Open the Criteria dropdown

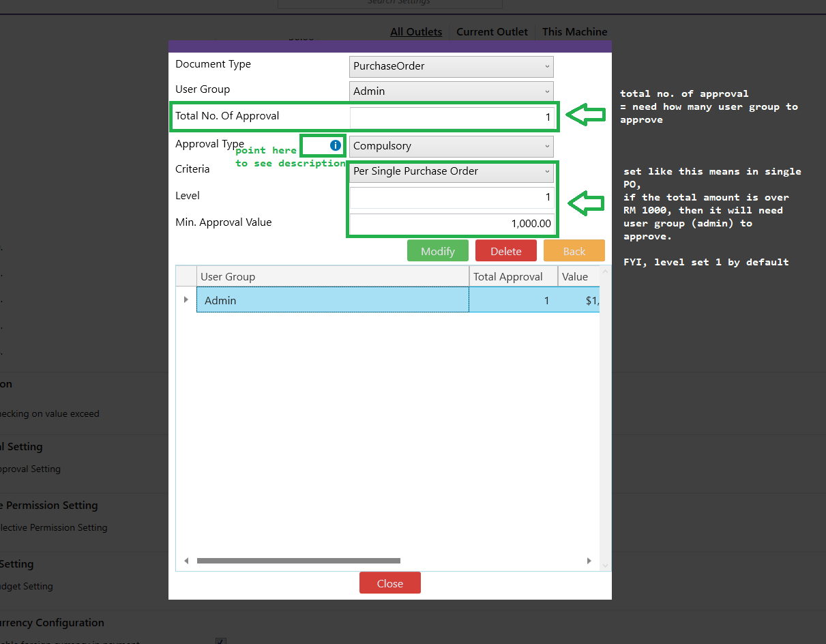tap(451, 171)
